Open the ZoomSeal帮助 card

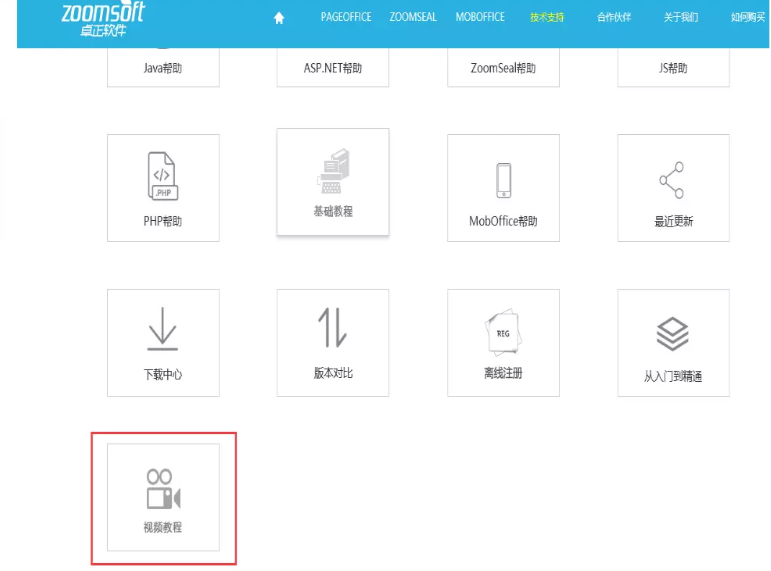503,67
